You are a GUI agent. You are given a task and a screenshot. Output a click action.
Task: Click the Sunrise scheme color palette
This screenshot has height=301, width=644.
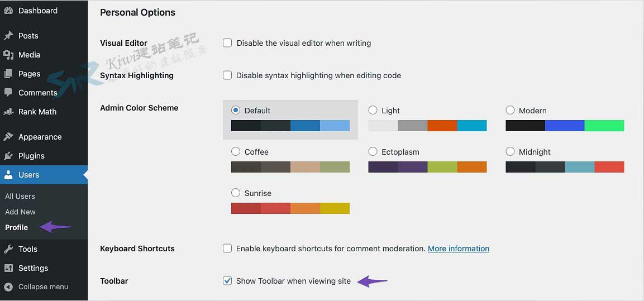(290, 208)
